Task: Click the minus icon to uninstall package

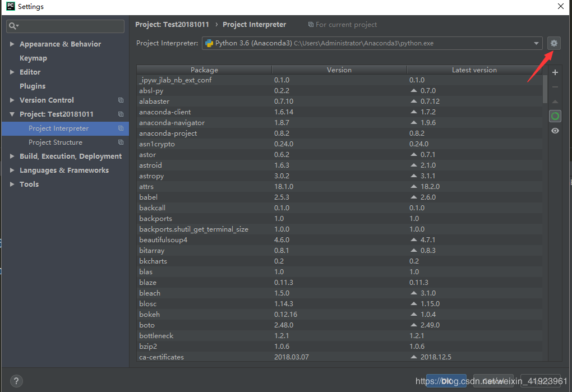Action: coord(555,87)
